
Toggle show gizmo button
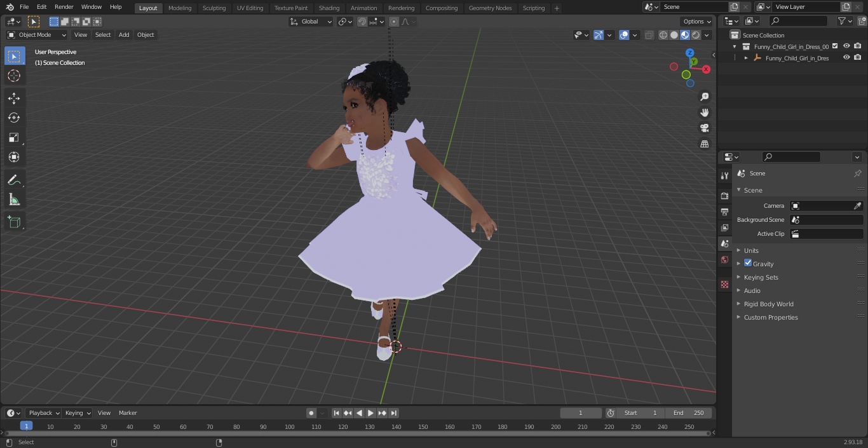[599, 35]
